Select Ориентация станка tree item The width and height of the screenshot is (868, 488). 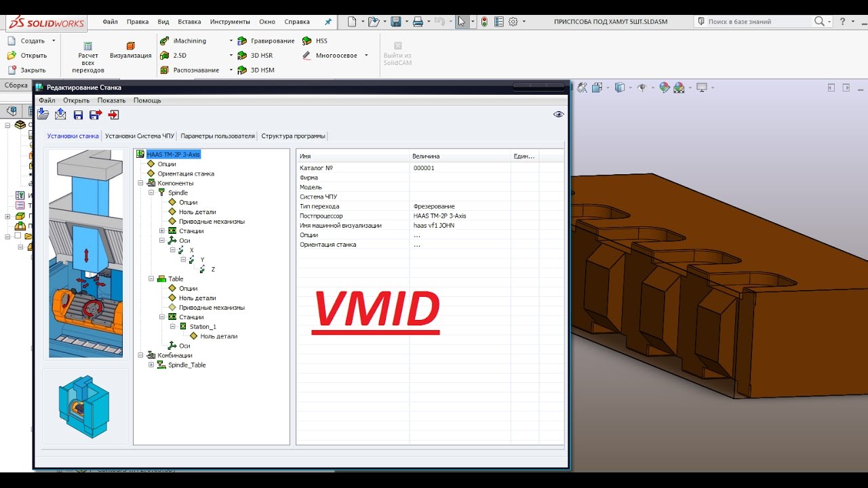point(186,174)
